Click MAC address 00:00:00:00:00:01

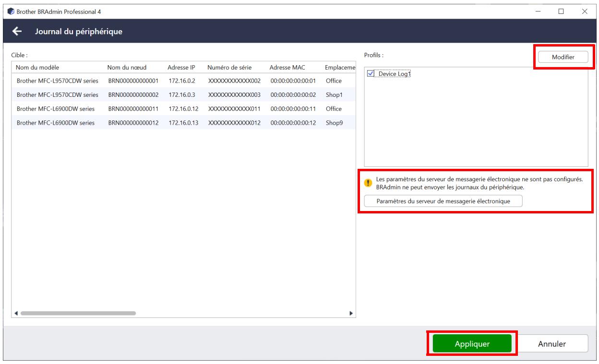[293, 81]
